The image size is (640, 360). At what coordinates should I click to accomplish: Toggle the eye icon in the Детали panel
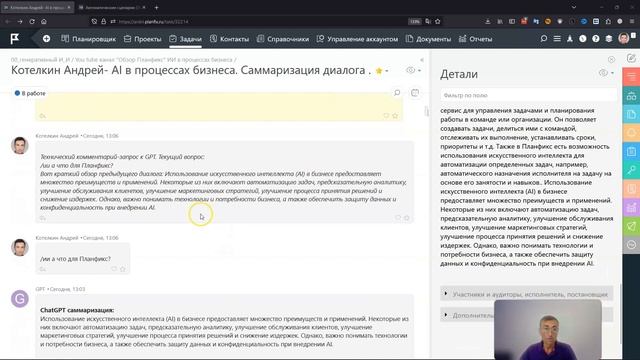pos(603,73)
